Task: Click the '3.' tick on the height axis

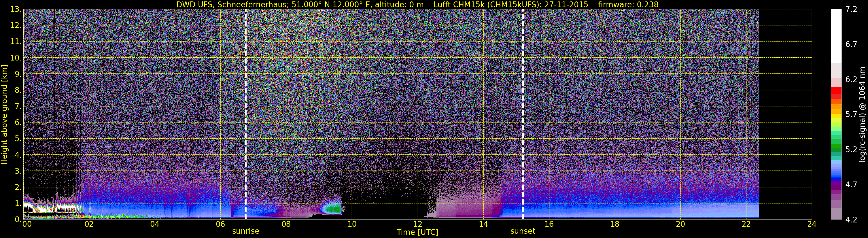Action: pyautogui.click(x=18, y=171)
